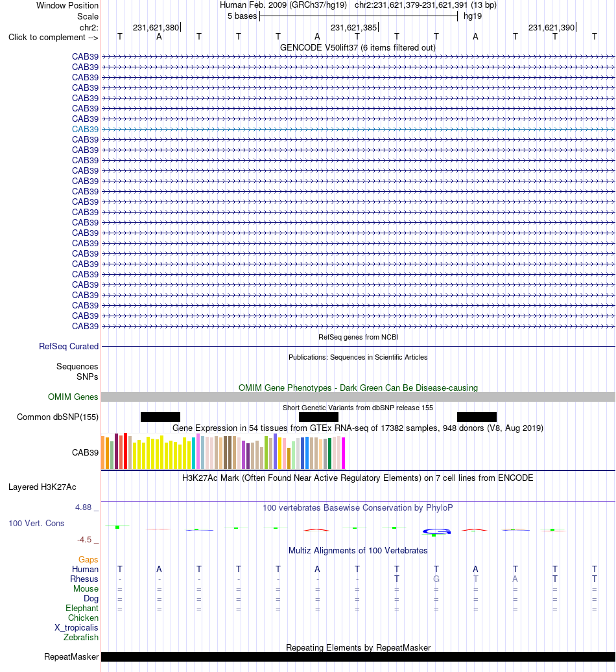Click the magenta bar in GTEx expression chart
Image resolution: width=616 pixels, height=672 pixels.
click(x=343, y=453)
